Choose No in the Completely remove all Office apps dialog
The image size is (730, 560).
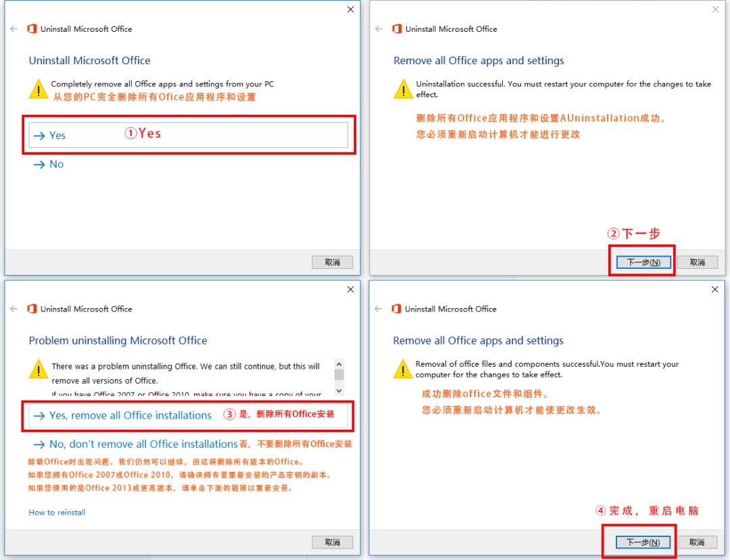click(x=49, y=164)
